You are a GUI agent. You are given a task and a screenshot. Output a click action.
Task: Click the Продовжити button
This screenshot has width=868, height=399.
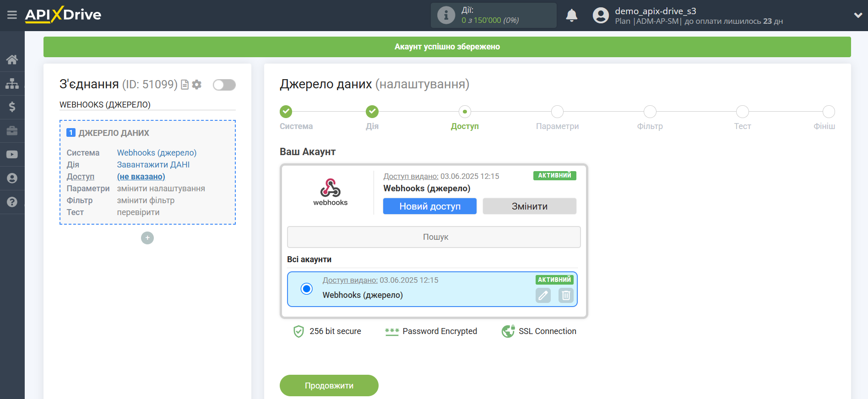(x=329, y=386)
